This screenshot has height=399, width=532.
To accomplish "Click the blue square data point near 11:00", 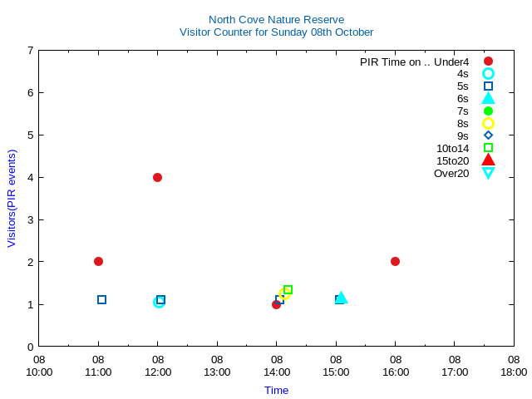I will pyautogui.click(x=101, y=299).
